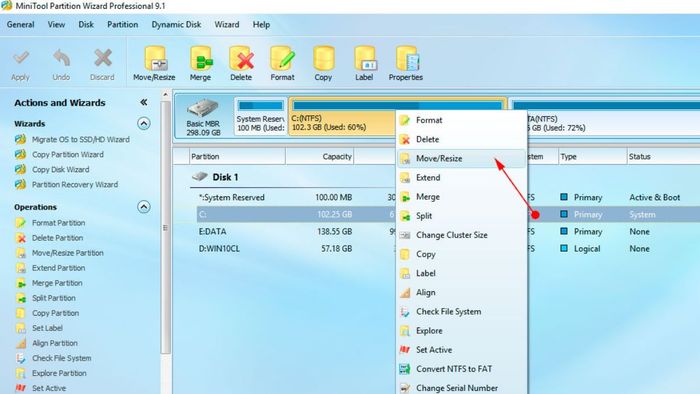Launch Copy Partition Wizard

click(x=59, y=154)
